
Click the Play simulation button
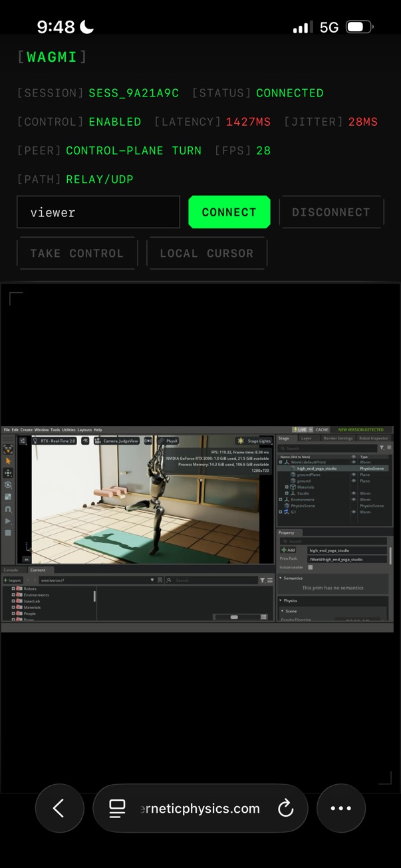click(8, 521)
